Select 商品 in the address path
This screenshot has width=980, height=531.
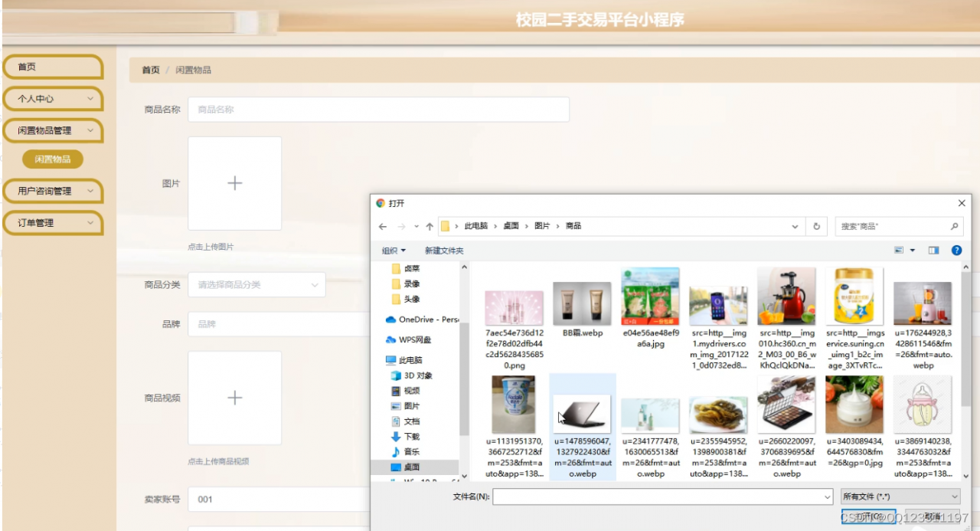click(x=573, y=226)
